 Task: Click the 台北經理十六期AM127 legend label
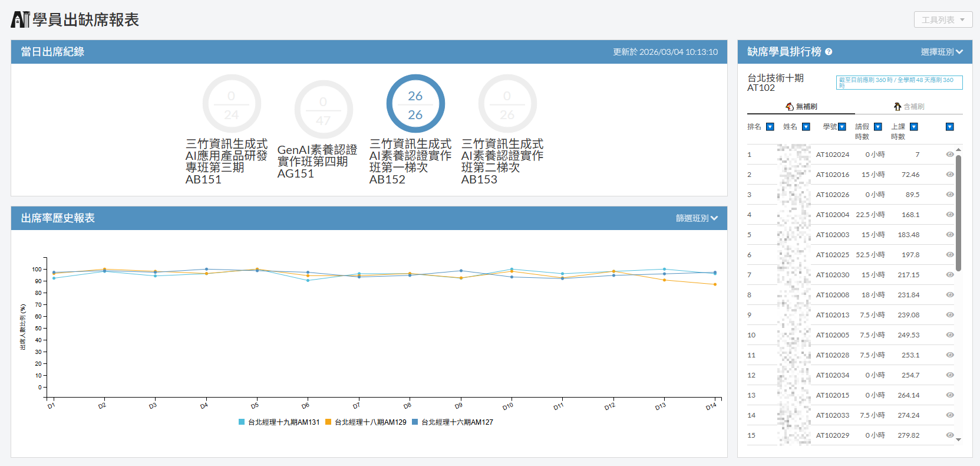[x=457, y=422]
